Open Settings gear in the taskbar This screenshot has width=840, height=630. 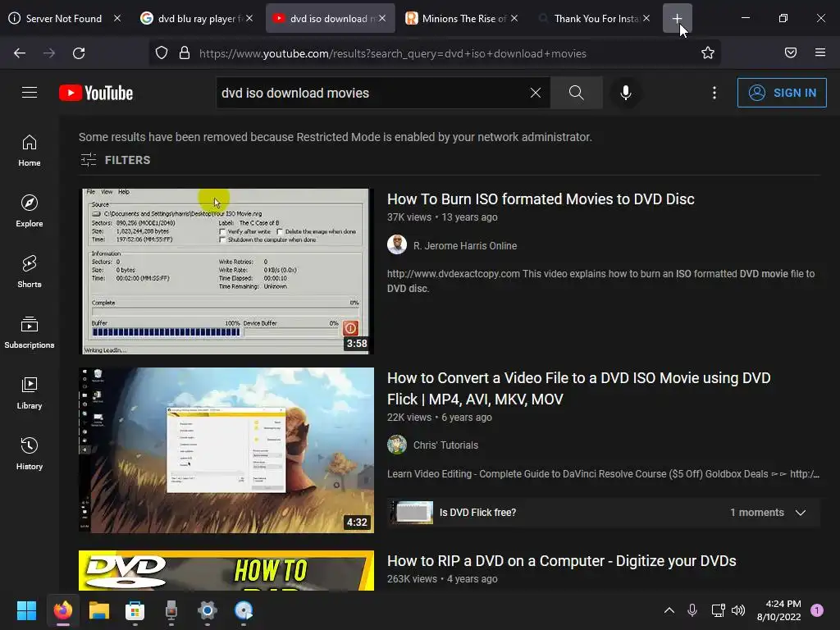point(208,610)
